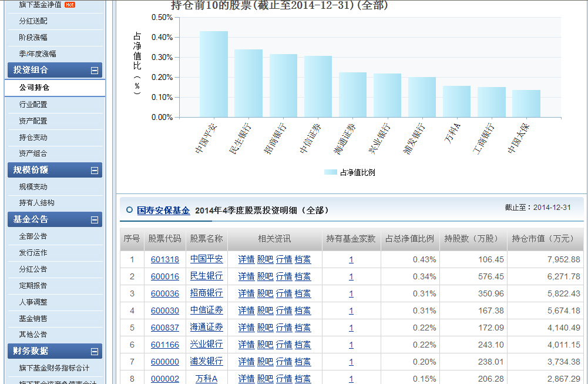
Task: Open 定期报告 sidebar item
Action: pos(33,286)
